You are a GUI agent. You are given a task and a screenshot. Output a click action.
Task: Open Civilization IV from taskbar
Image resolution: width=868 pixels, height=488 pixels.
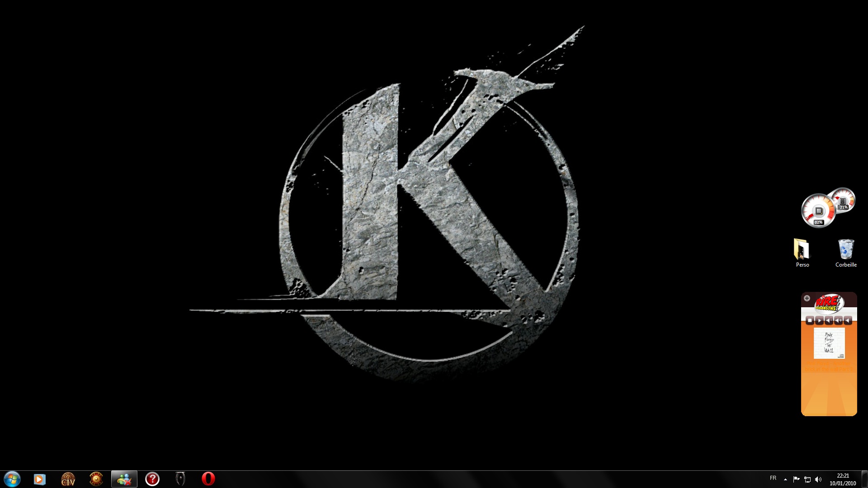68,479
